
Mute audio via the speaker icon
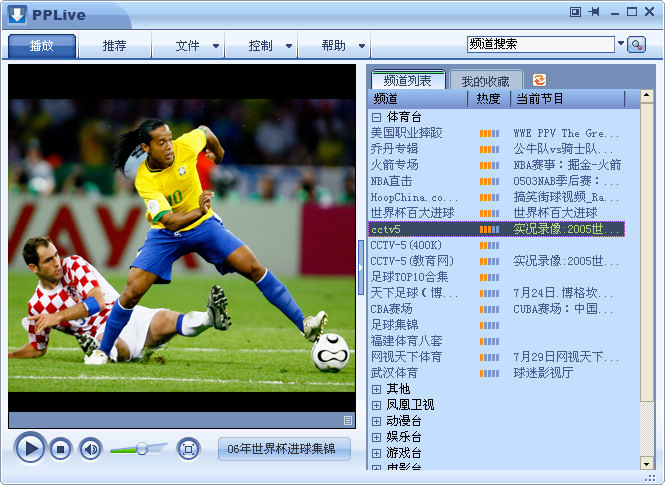coord(90,449)
